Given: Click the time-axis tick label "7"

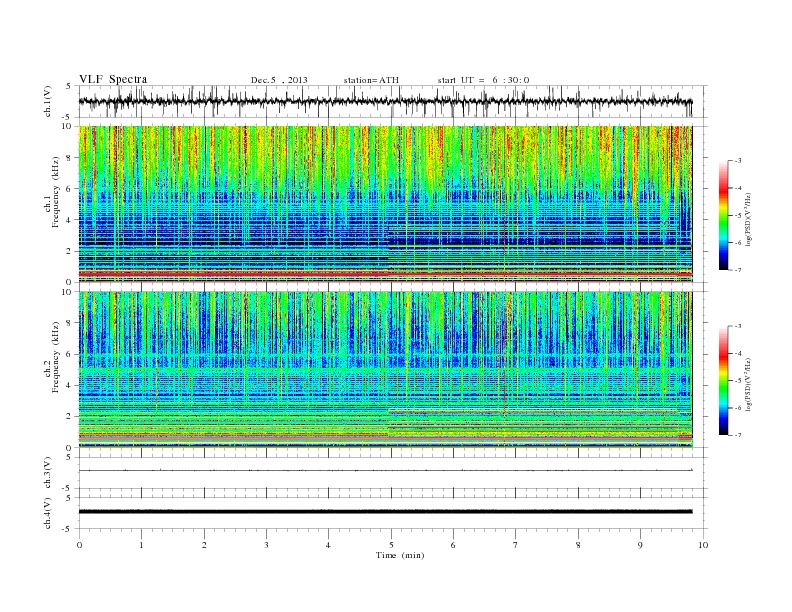Looking at the screenshot, I should [x=516, y=545].
